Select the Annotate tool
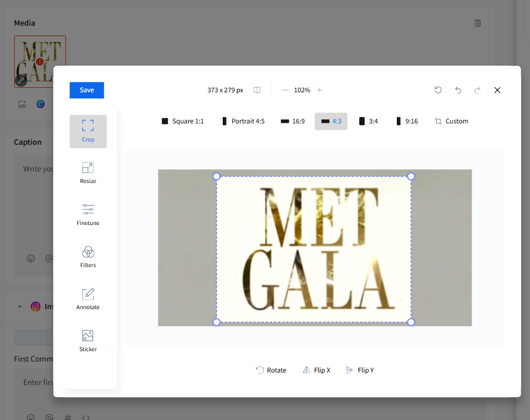Screen dimensions: 530x420 [88, 299]
